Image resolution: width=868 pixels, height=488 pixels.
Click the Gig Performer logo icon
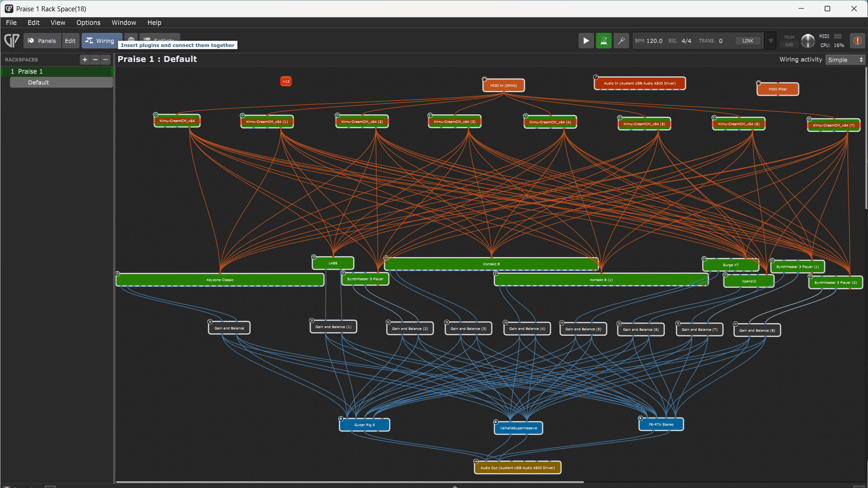pos(12,41)
